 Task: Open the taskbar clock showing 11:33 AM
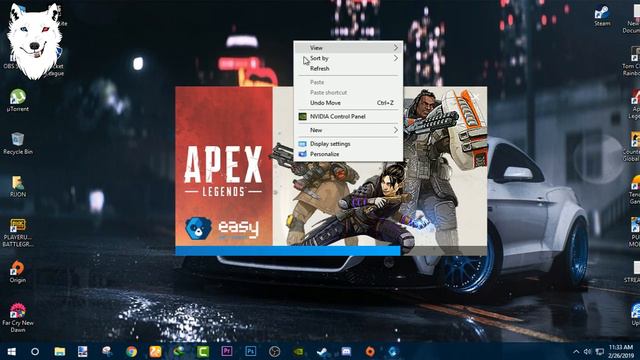(x=621, y=351)
